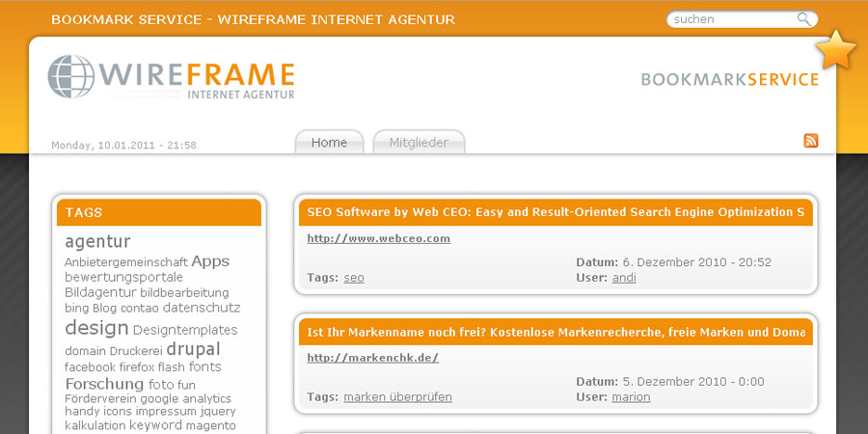Open the BOOKMARKSERVICE heading link
The image size is (868, 434).
coord(730,79)
